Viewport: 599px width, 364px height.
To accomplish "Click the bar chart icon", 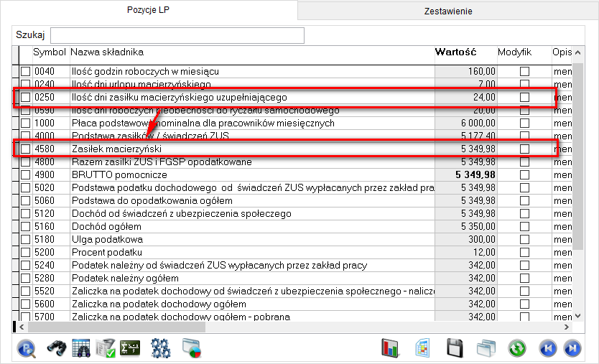I will 390,348.
